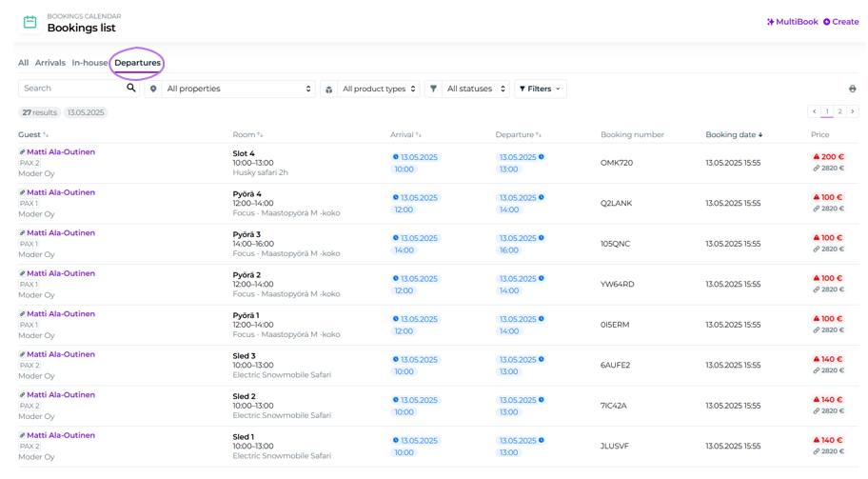Click warning icon next to 200 € price
The width and height of the screenshot is (868, 479).
[816, 157]
